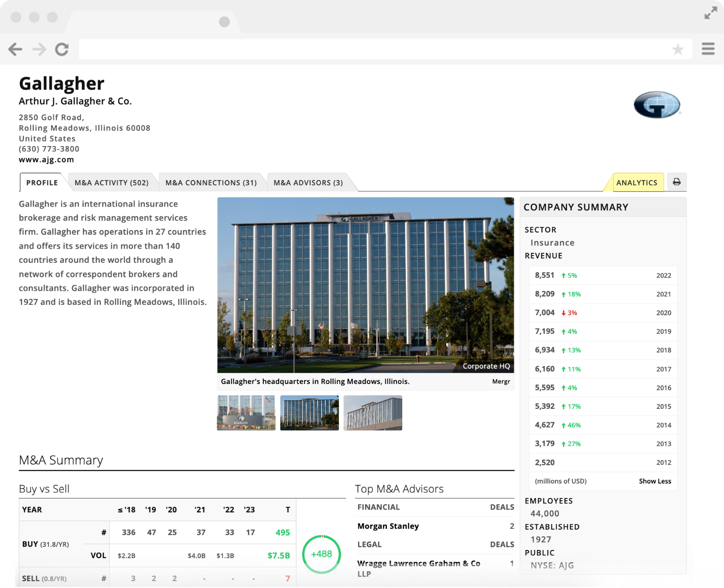Screen dimensions: 724x588
Task: Select the Profile tab
Action: [42, 182]
